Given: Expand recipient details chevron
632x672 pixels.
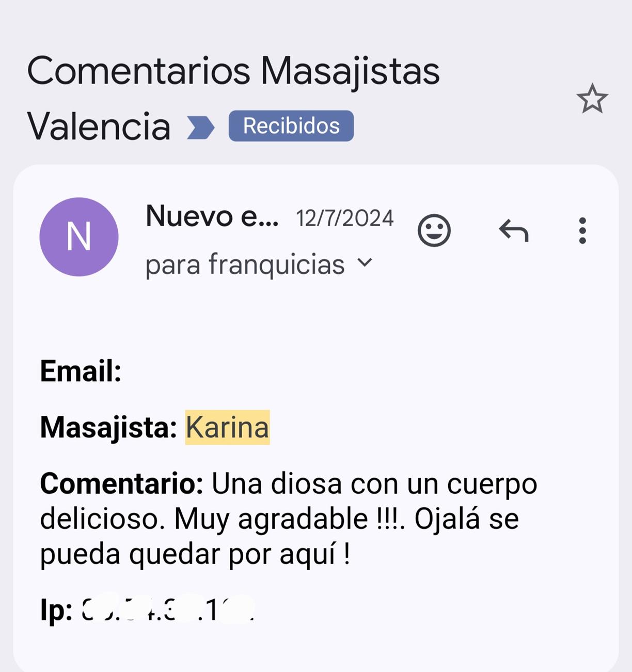Looking at the screenshot, I should (x=365, y=263).
